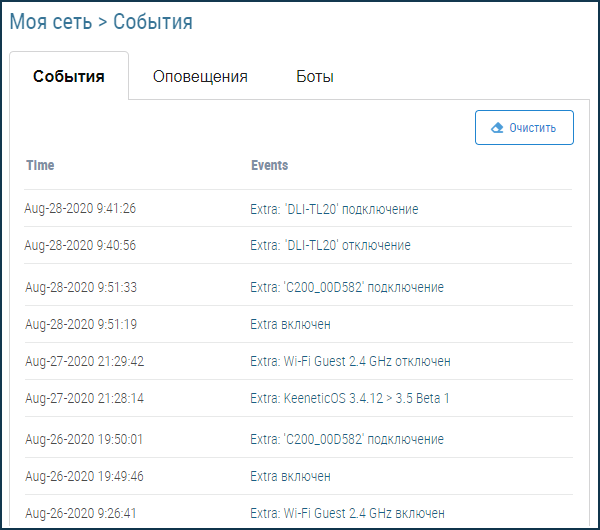
Task: Click the Time column header
Action: pyautogui.click(x=40, y=165)
